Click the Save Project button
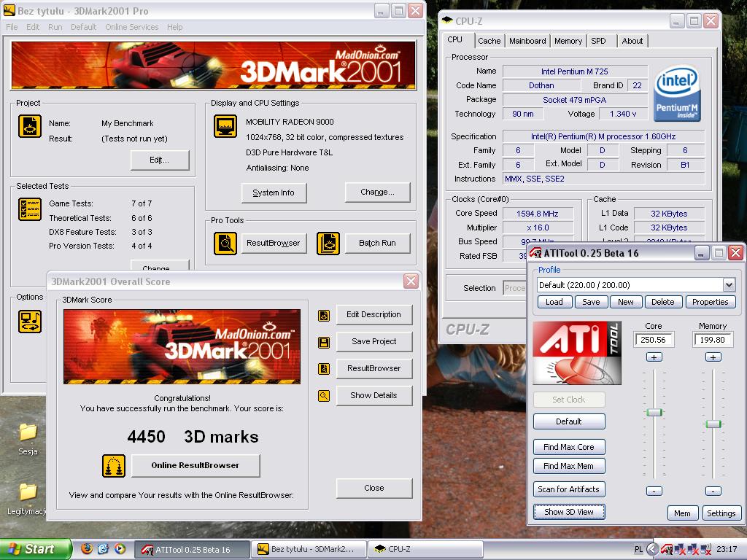Image resolution: width=747 pixels, height=560 pixels. click(374, 341)
